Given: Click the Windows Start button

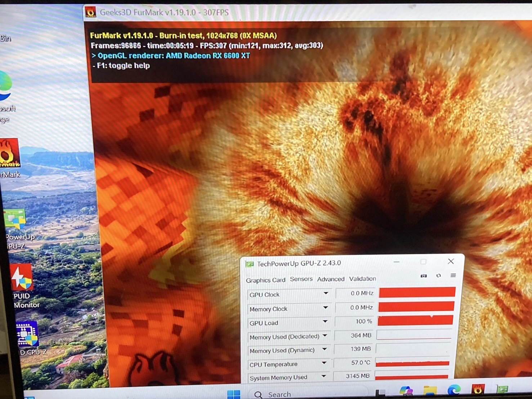Looking at the screenshot, I should (234, 394).
